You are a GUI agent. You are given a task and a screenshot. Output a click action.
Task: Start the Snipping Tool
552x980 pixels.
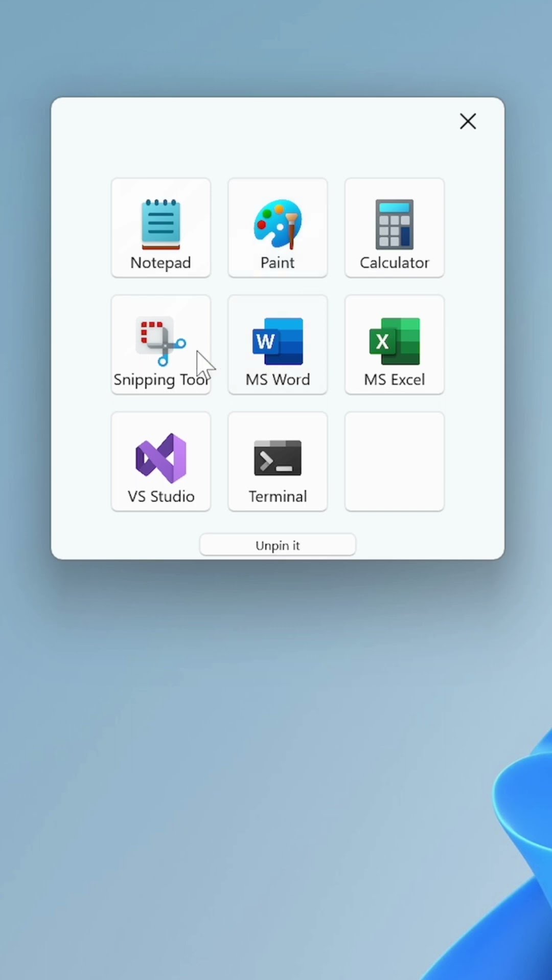coord(160,344)
